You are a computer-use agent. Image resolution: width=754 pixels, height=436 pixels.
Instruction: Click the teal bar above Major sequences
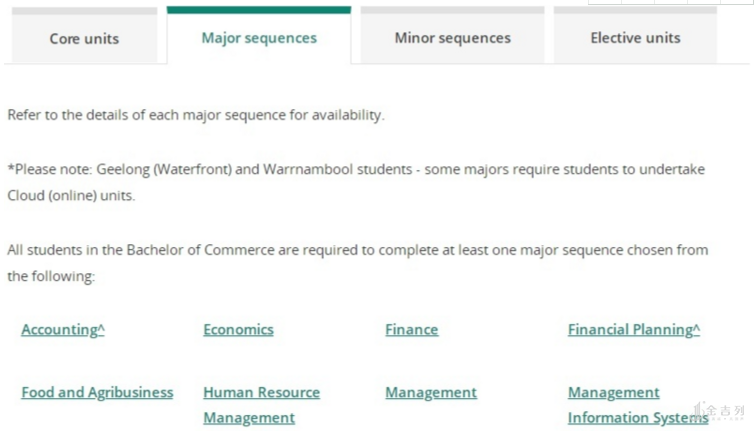click(259, 10)
